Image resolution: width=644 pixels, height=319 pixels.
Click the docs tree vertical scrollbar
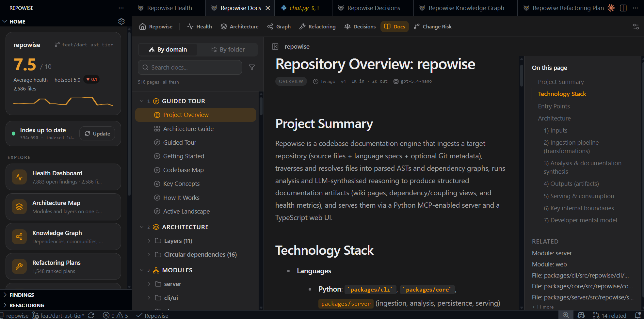coord(261,106)
